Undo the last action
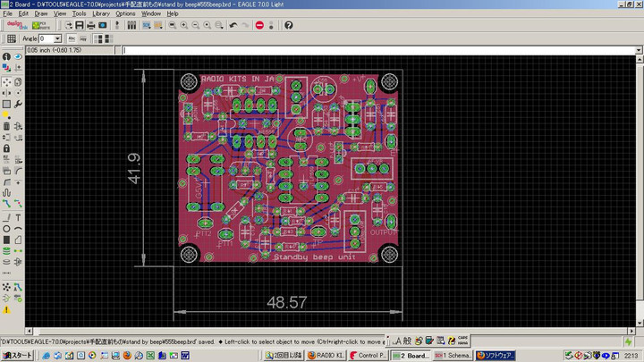The width and height of the screenshot is (644, 362). (233, 25)
